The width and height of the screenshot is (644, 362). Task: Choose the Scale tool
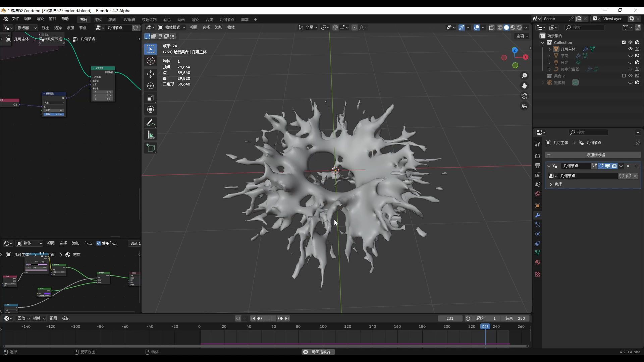151,98
